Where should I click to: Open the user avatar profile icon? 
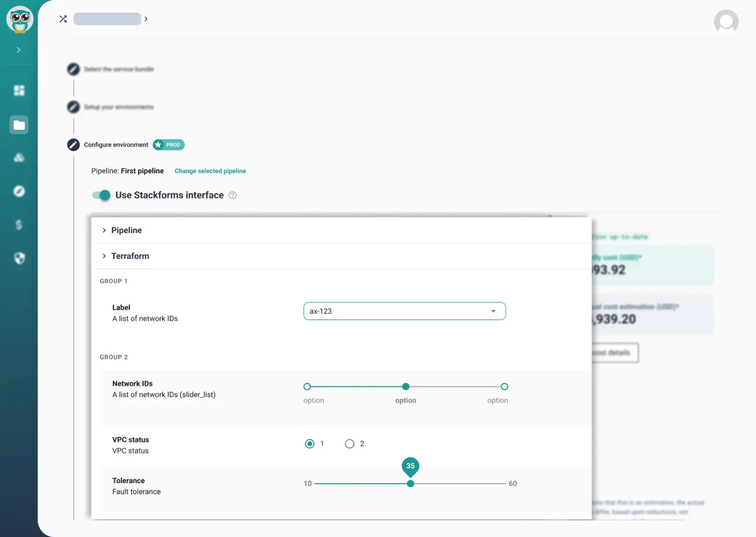tap(726, 21)
